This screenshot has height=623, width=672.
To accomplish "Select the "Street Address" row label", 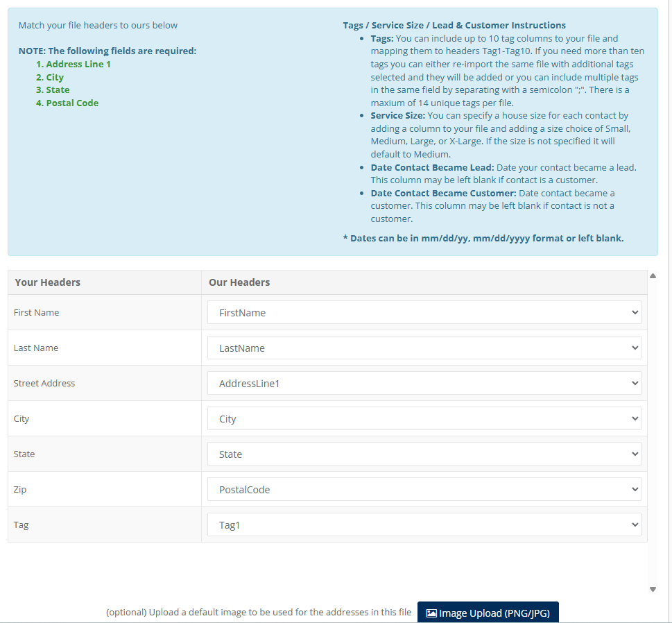I will tap(44, 383).
